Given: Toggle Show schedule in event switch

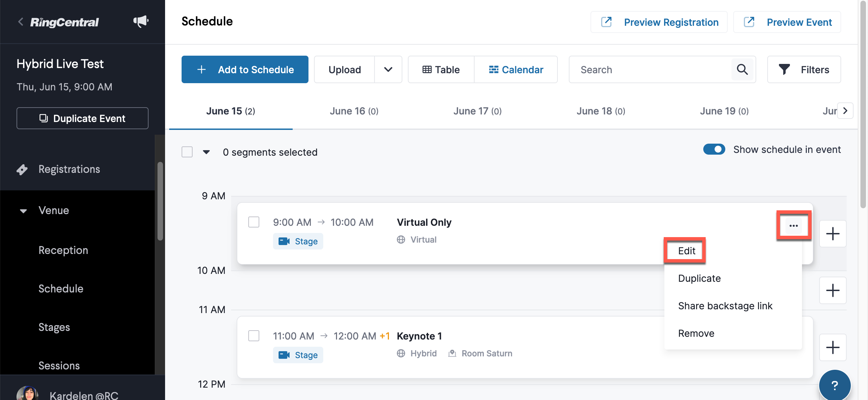Looking at the screenshot, I should (714, 149).
